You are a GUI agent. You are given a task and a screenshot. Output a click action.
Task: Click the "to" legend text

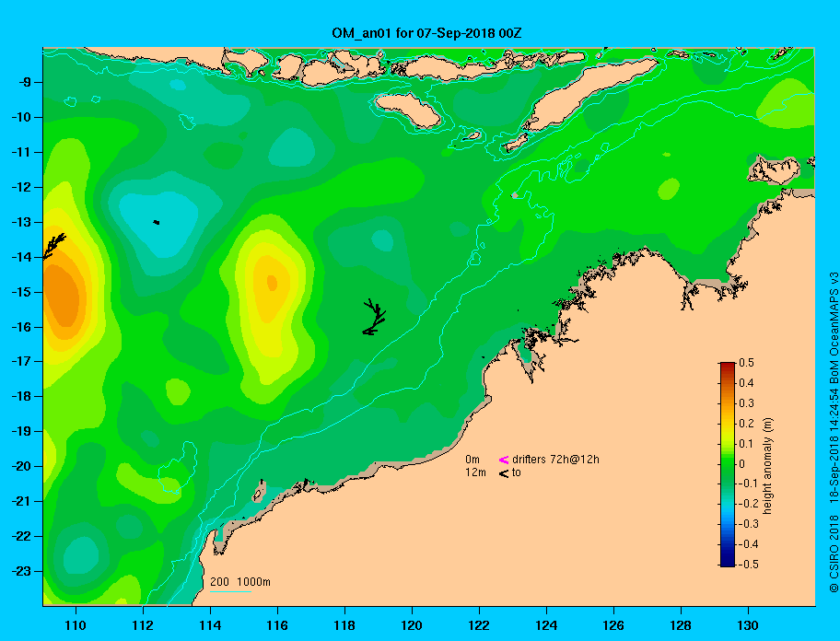tap(517, 472)
